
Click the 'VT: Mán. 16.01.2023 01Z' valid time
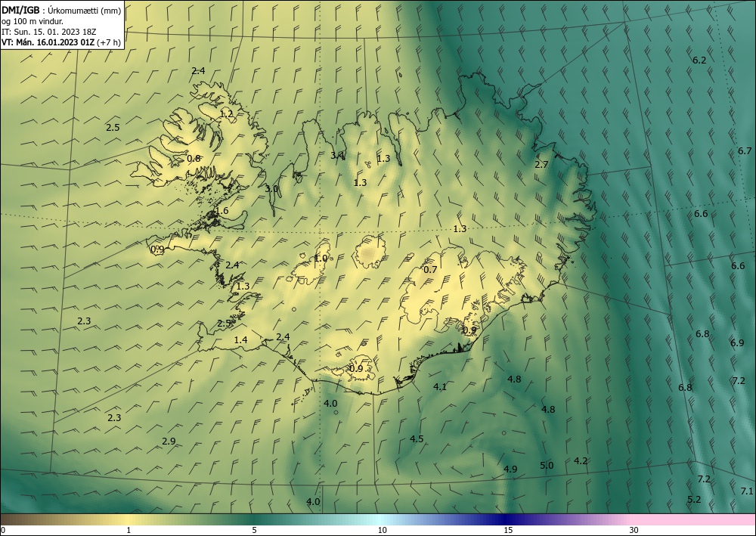48,42
